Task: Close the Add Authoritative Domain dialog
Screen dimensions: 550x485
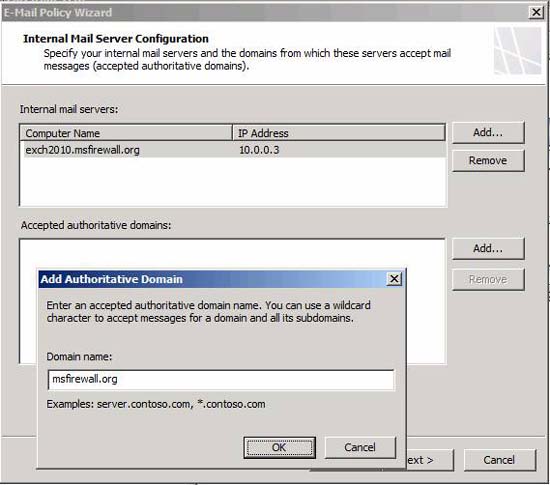Action: click(394, 279)
